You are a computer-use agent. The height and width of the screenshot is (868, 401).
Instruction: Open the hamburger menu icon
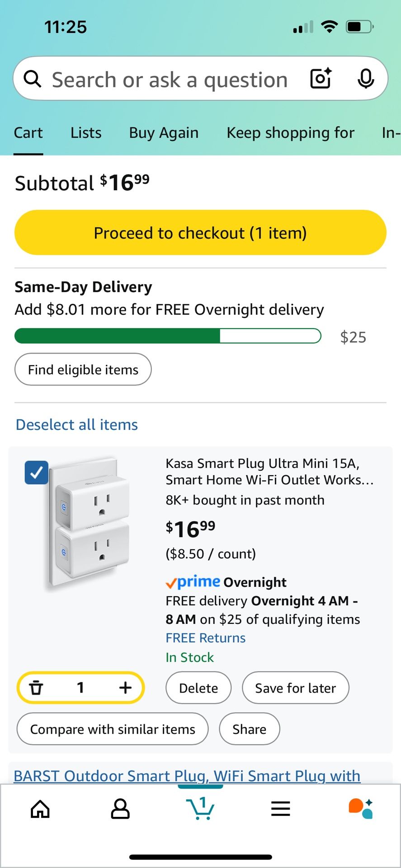coord(280,809)
